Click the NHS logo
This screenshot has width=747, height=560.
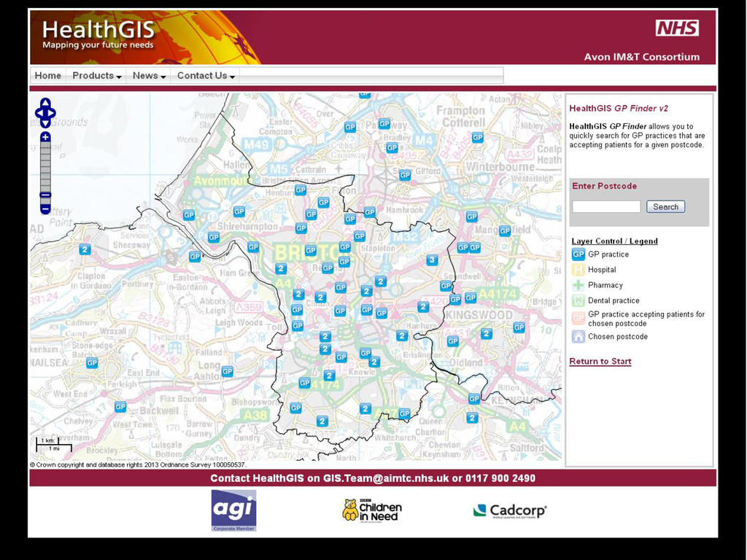coord(677,28)
